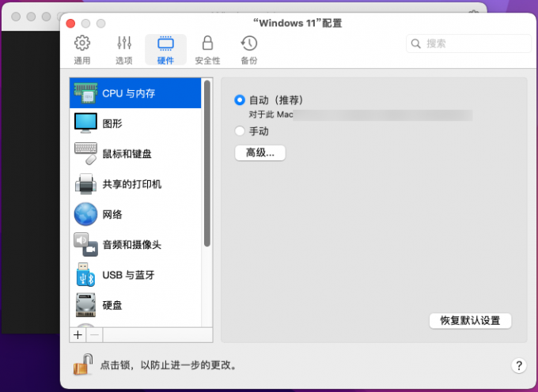The width and height of the screenshot is (538, 392).
Task: Click the hardware list vertical scrollbar
Action: [x=207, y=163]
